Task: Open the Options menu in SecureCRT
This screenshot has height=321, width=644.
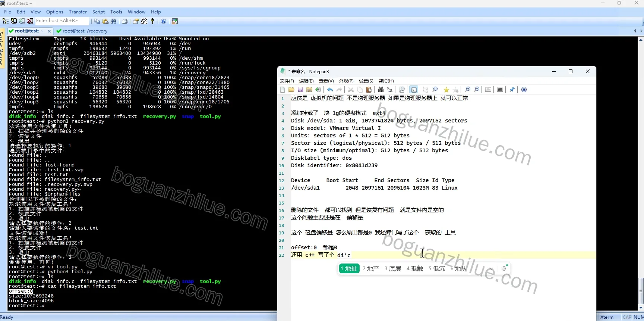Action: click(55, 12)
